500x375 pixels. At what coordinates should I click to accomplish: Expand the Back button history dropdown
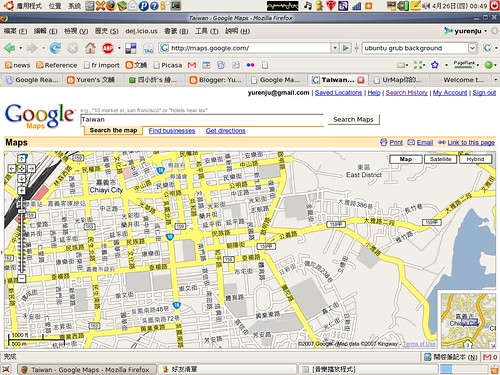point(20,48)
